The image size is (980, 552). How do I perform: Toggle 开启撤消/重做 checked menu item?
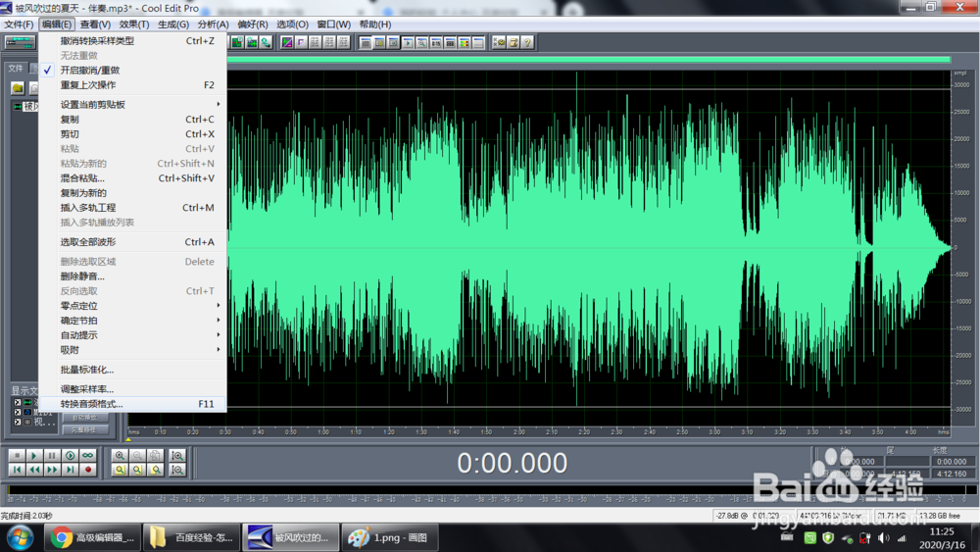pyautogui.click(x=132, y=70)
